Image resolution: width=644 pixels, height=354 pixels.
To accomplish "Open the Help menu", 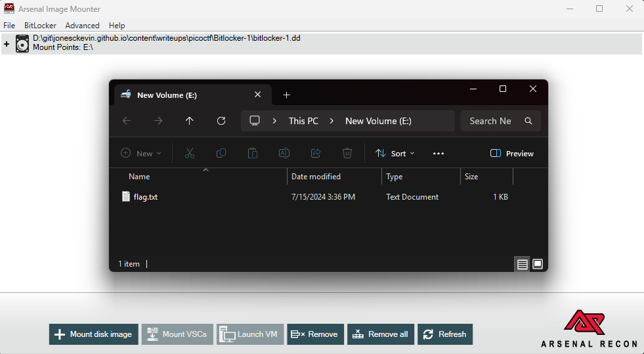I will point(117,26).
